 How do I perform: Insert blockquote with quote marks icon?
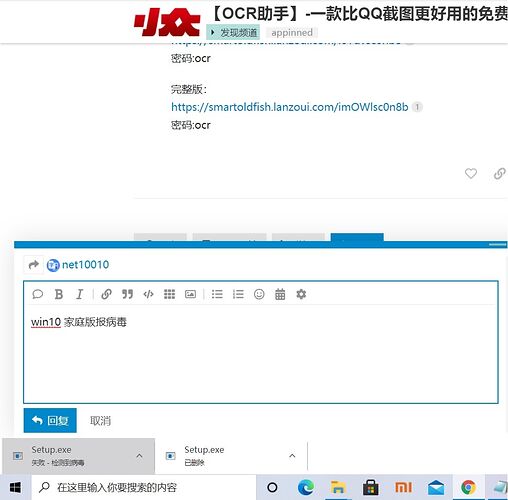(127, 294)
